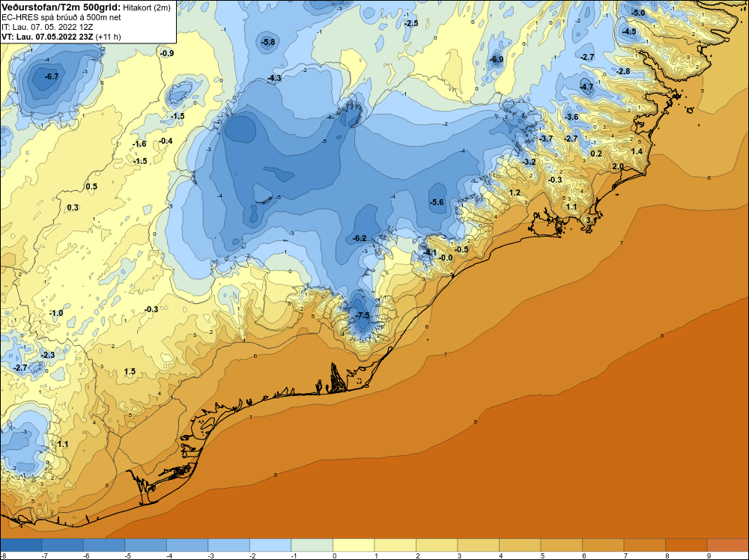Viewport: 749px width, 560px height.
Task: Click the '-6.9' temperature value
Action: pos(497,60)
